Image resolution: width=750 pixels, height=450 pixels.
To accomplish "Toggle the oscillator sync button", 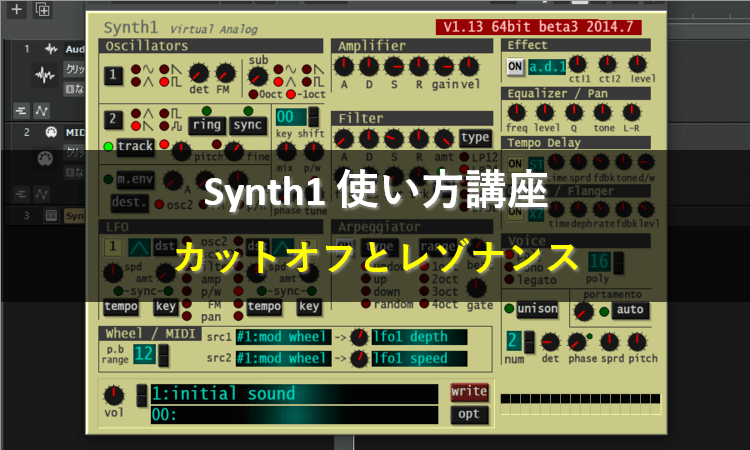I will click(x=247, y=125).
